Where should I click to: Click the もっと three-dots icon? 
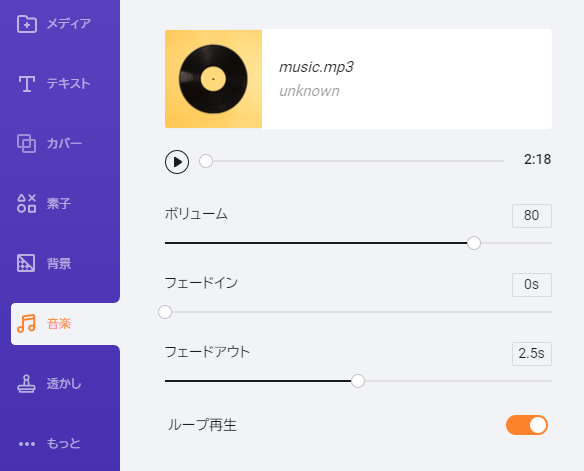click(27, 444)
